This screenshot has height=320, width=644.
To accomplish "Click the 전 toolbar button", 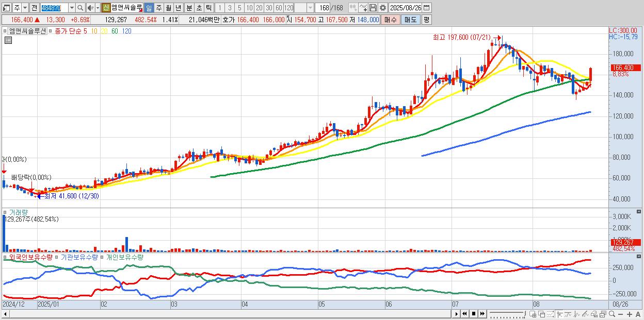I will coord(34,8).
